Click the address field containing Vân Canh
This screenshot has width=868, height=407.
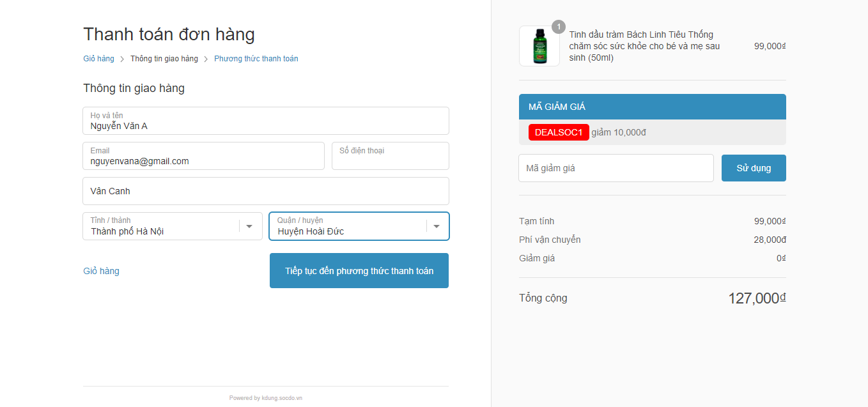tap(265, 191)
